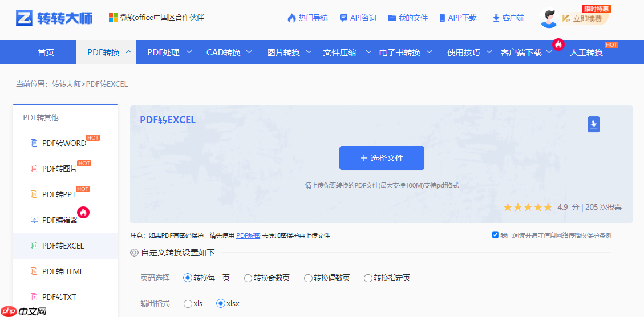Click the 选择文件 upload button

coord(382,158)
